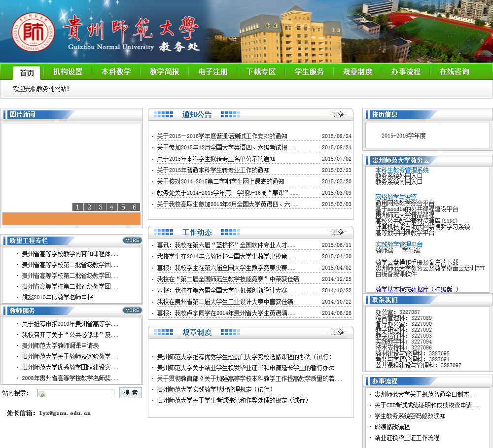Open 2015年本科学生拟转专业名单公示 notice
The height and width of the screenshot is (448, 493).
216,159
